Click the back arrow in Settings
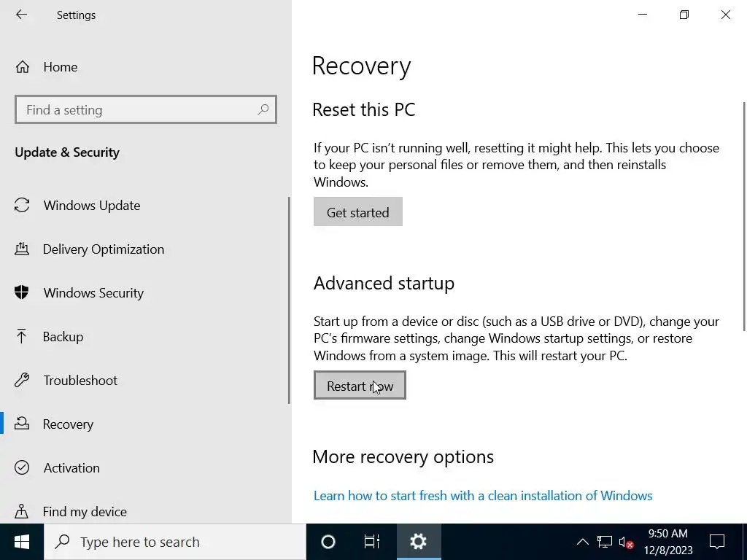Viewport: 747px width, 560px height. (21, 15)
